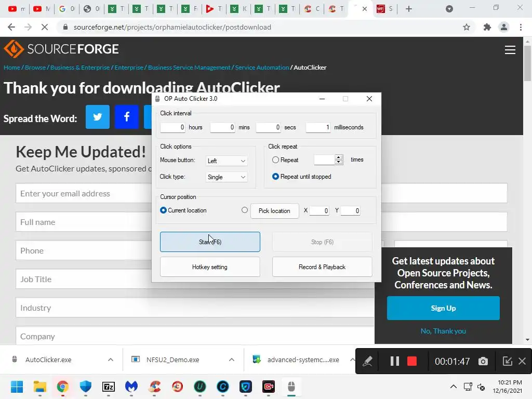Open the volume tray icon
The width and height of the screenshot is (532, 399).
pos(481,387)
